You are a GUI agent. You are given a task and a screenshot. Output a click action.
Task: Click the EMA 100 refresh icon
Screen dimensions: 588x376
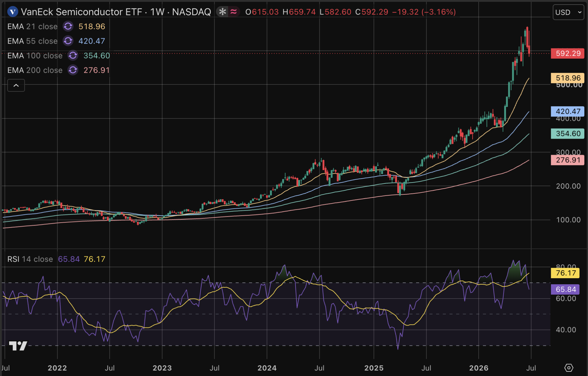coord(73,55)
